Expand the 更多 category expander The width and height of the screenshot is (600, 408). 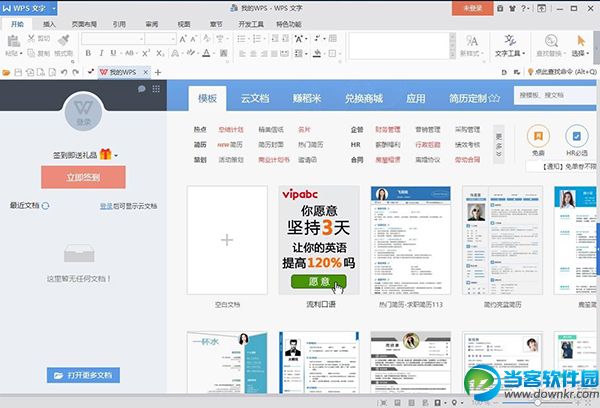click(x=499, y=144)
